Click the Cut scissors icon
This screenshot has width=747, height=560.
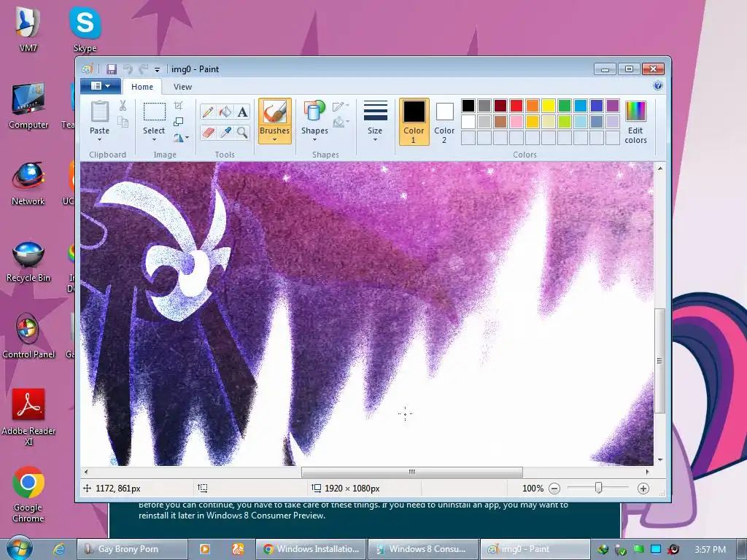coord(123,106)
